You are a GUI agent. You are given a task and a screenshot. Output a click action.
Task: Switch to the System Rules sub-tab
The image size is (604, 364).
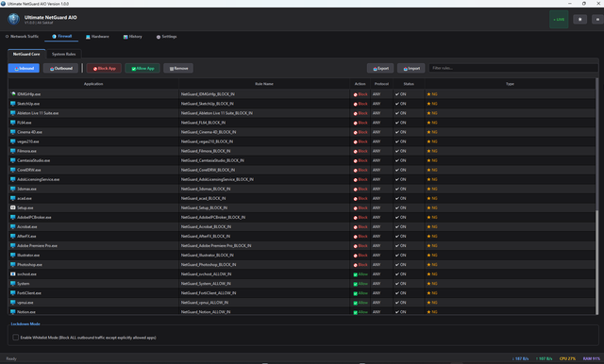[x=63, y=55]
